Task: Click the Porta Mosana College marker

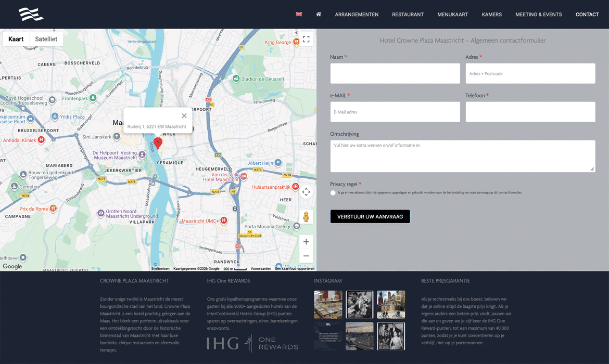Action: [x=296, y=226]
